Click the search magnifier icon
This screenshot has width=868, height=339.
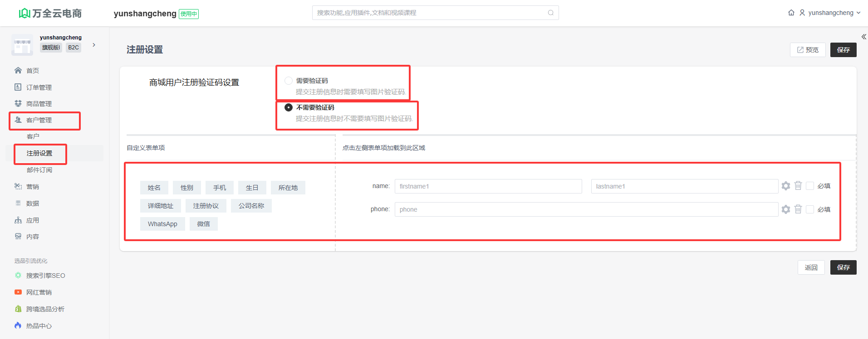550,13
